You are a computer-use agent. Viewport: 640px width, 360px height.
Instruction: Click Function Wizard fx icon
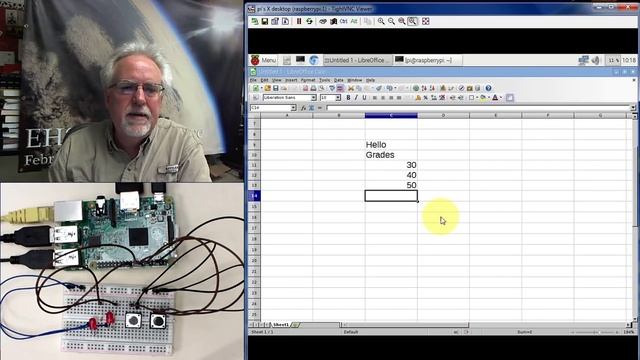(x=303, y=108)
